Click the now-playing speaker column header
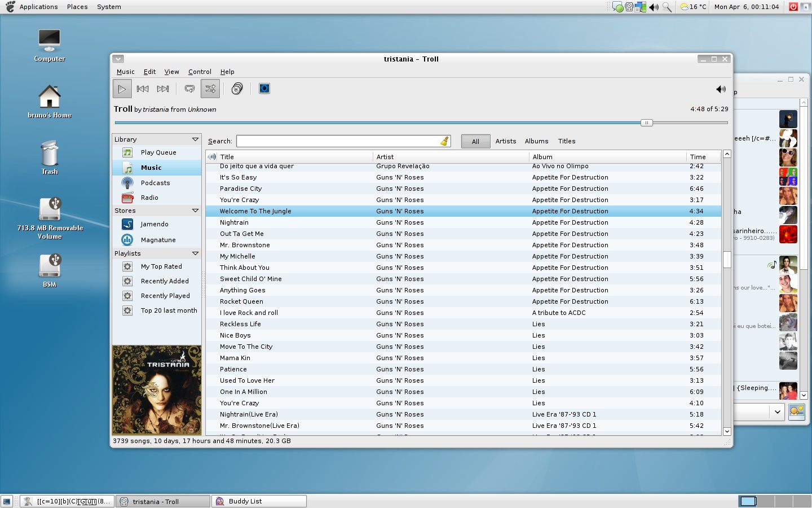 [x=212, y=157]
